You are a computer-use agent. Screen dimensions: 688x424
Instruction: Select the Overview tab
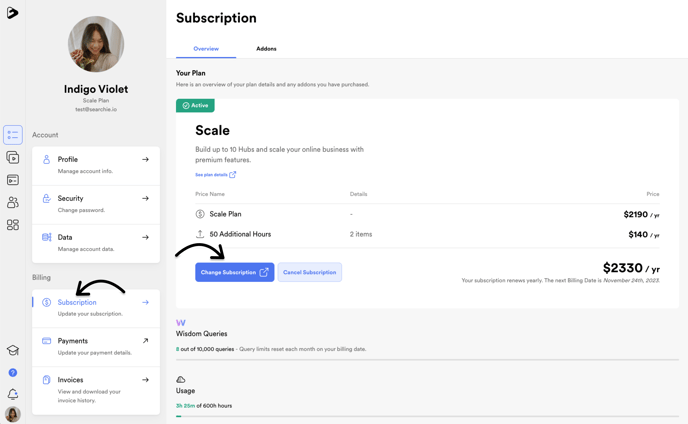click(206, 49)
